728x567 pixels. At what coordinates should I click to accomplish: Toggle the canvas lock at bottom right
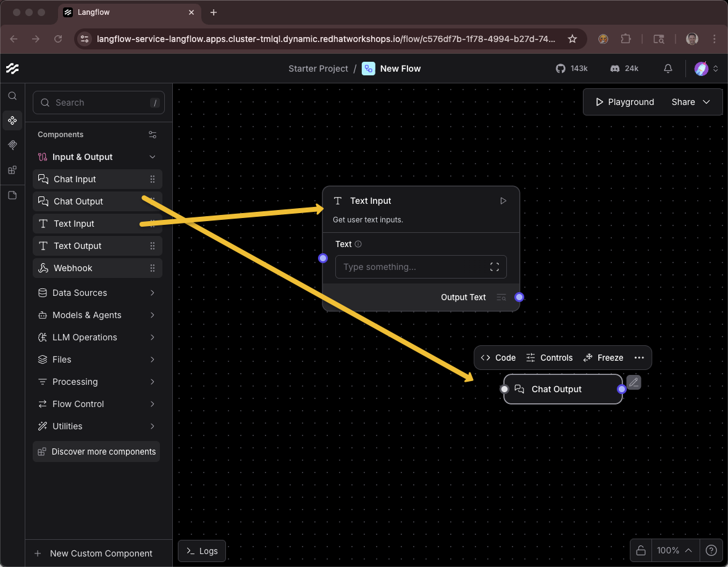[640, 550]
